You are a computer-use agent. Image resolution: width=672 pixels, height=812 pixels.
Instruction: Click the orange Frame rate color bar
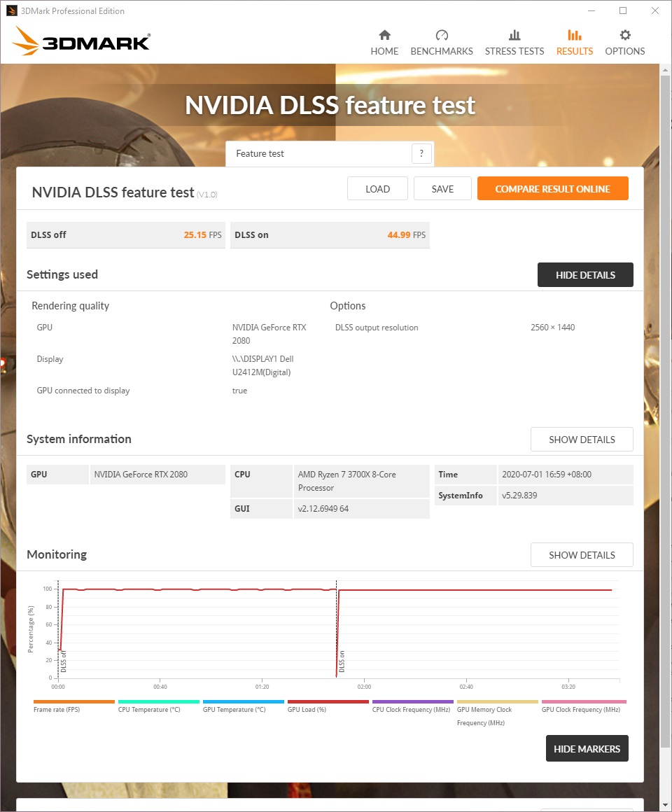point(74,701)
